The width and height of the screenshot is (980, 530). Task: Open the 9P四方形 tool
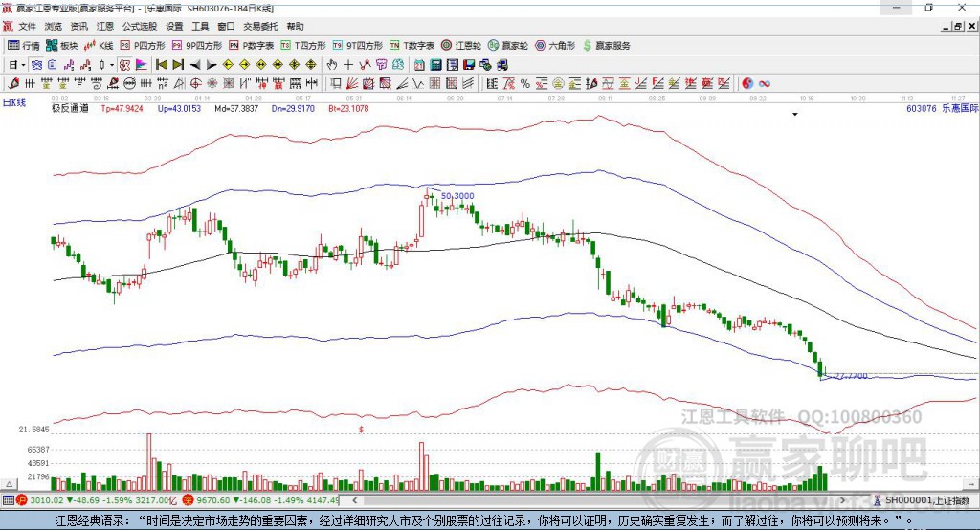[197, 46]
